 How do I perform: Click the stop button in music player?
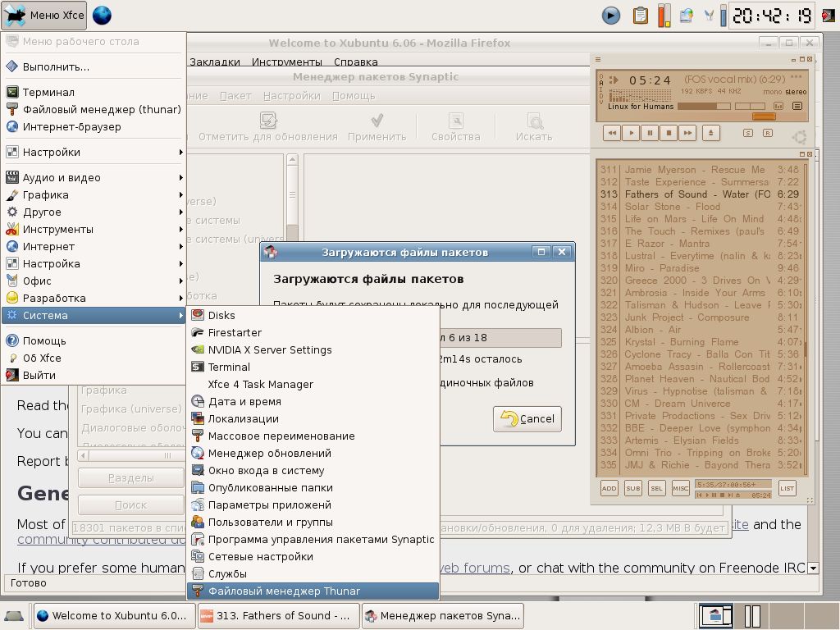[669, 133]
